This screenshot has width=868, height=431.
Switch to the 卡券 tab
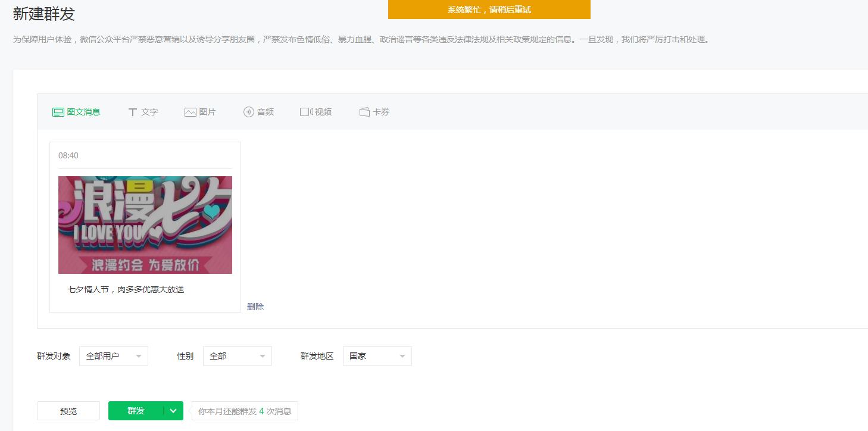[x=374, y=112]
